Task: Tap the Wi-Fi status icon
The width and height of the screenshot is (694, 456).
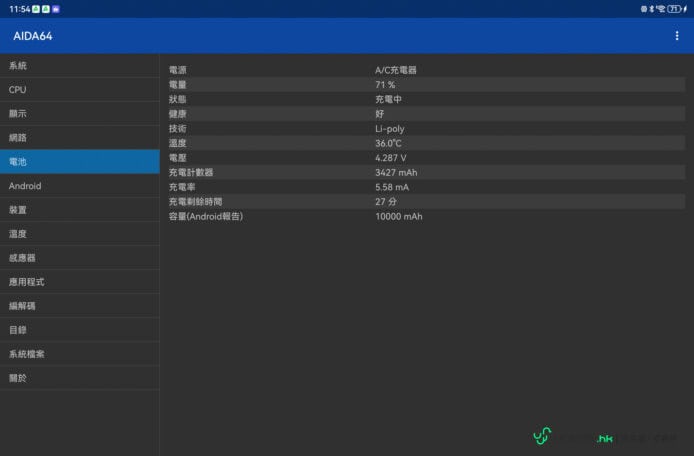Action: pos(660,8)
